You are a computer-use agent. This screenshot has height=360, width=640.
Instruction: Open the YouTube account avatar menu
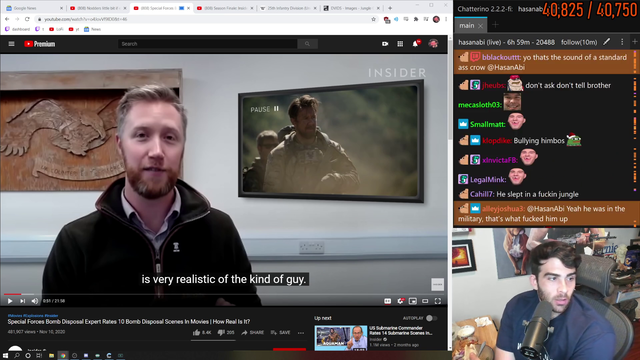433,44
